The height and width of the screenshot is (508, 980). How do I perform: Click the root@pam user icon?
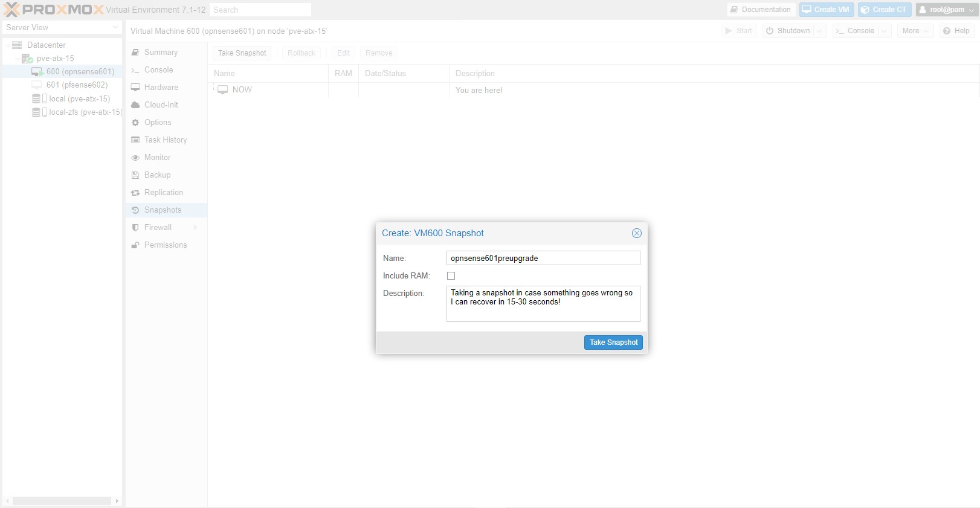(x=923, y=10)
